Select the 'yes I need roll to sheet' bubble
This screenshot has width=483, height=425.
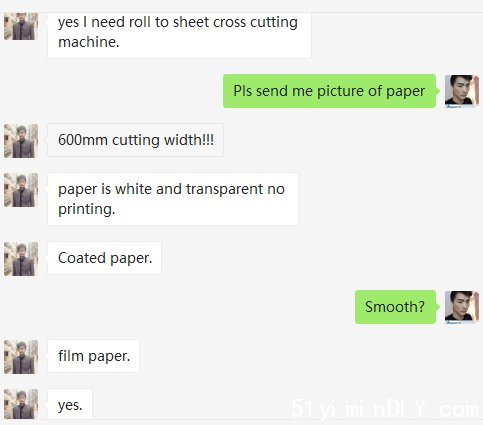179,35
